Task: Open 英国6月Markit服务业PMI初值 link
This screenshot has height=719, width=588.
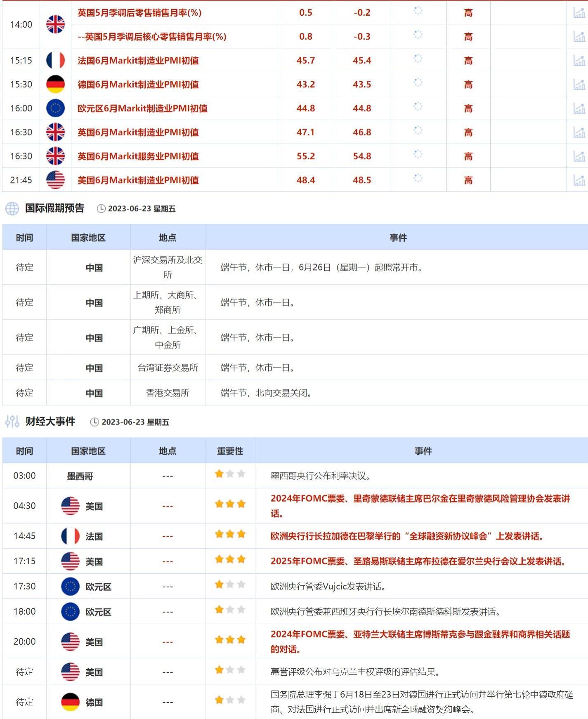Action: 138,156
